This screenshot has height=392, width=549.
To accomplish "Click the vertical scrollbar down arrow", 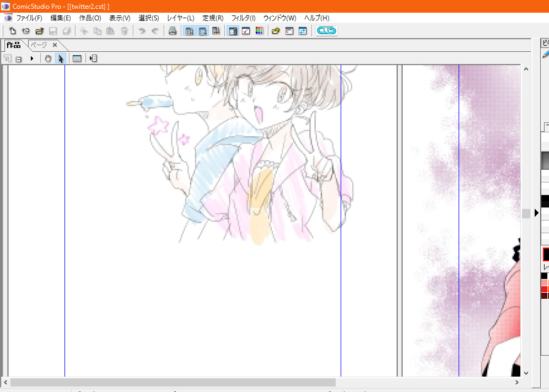I will point(526,373).
